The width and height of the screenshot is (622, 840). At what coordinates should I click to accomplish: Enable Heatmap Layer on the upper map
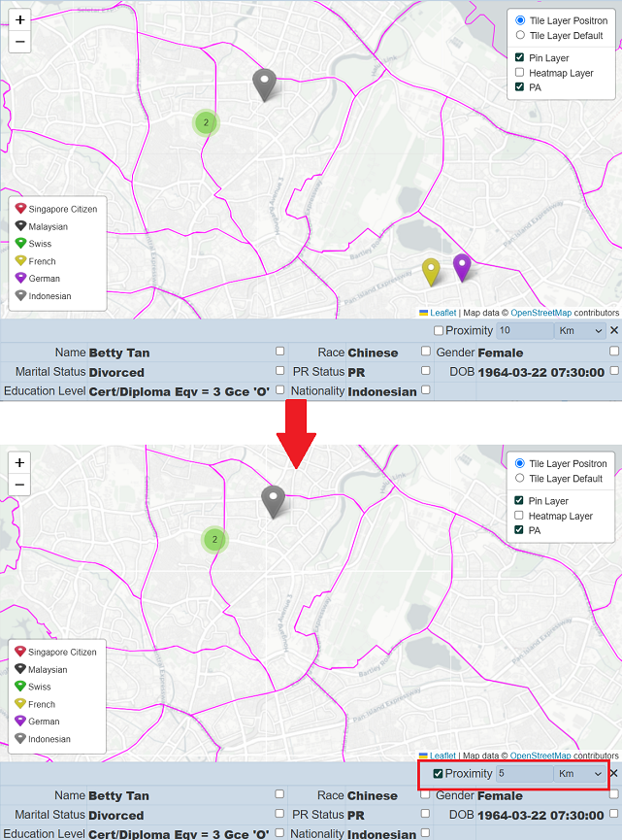[x=520, y=73]
